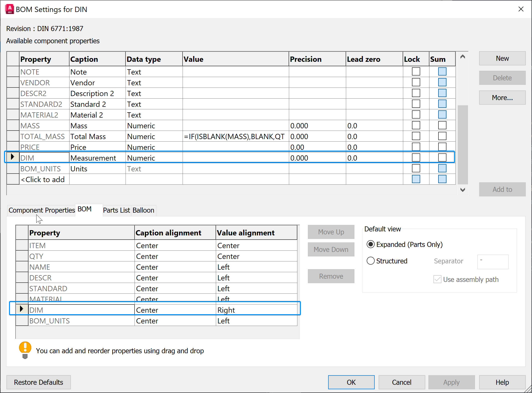Select Structured view radio button
532x393 pixels.
[x=370, y=260]
